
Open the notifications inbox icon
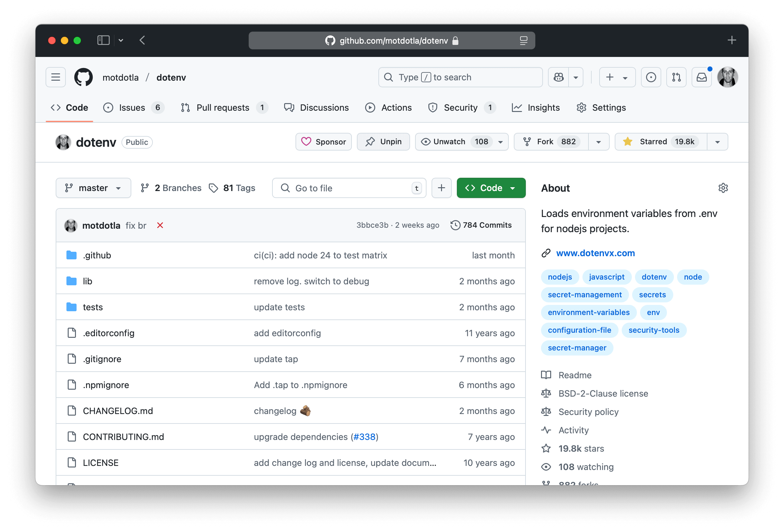(x=702, y=77)
